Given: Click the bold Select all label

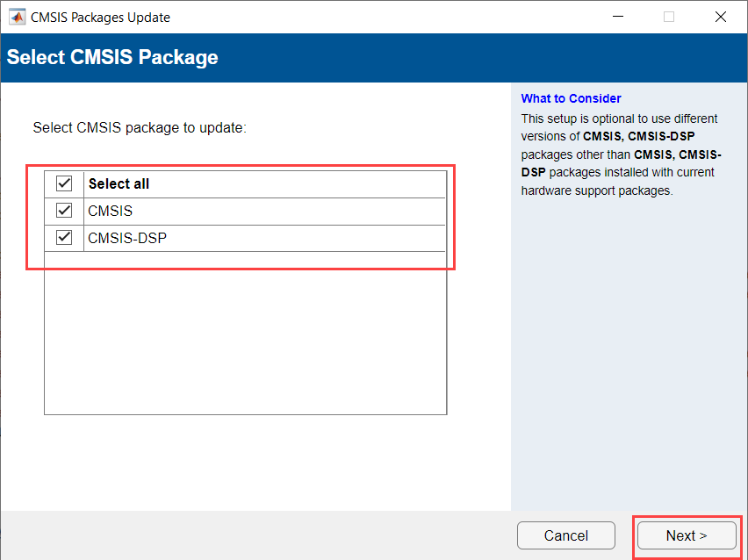Looking at the screenshot, I should 119,184.
